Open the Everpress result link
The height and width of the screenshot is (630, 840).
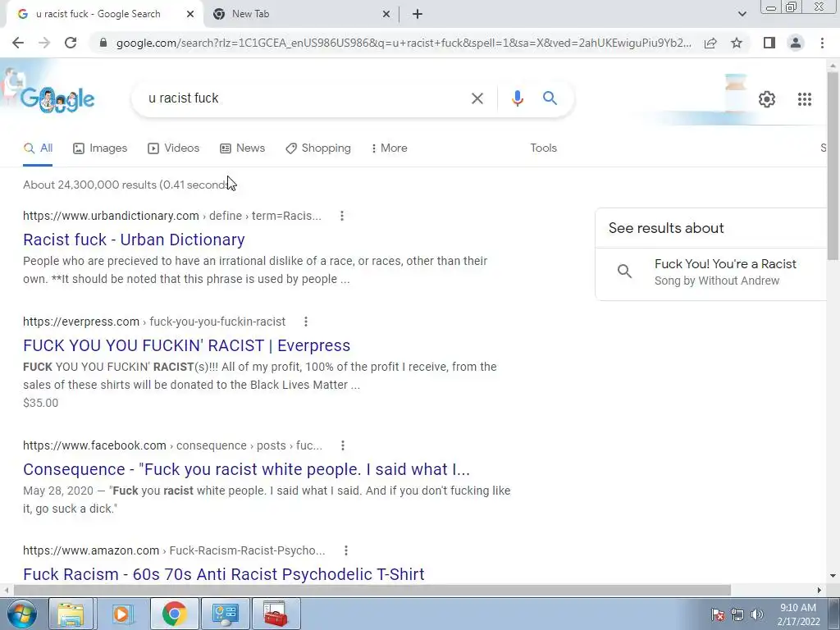click(186, 345)
